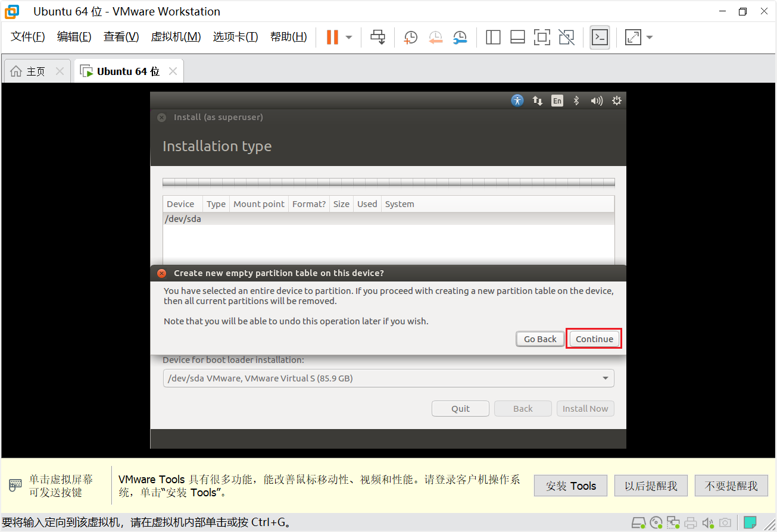
Task: Click the send Ctrl+Alt+Del toolbar icon
Action: pyautogui.click(x=378, y=37)
